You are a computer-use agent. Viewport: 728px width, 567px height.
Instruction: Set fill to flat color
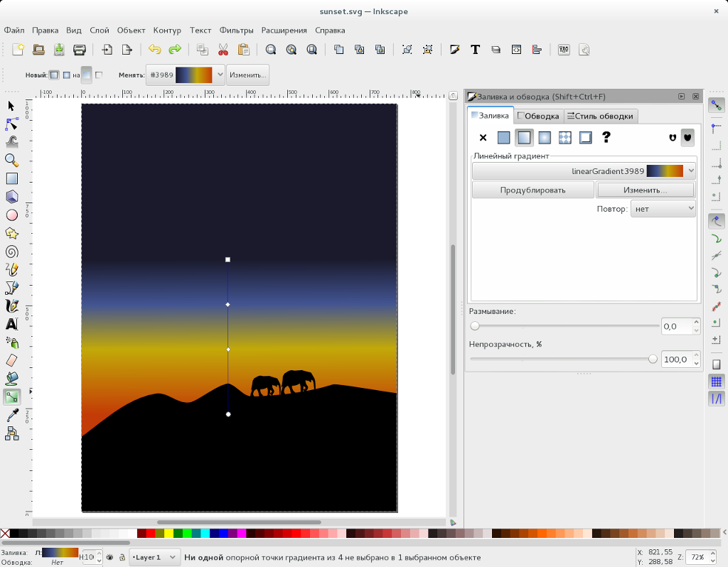[x=503, y=137]
